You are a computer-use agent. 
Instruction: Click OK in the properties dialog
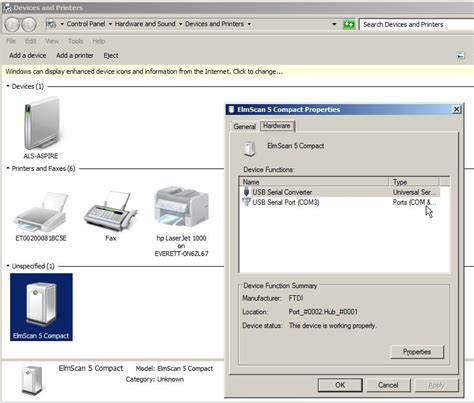coord(340,385)
